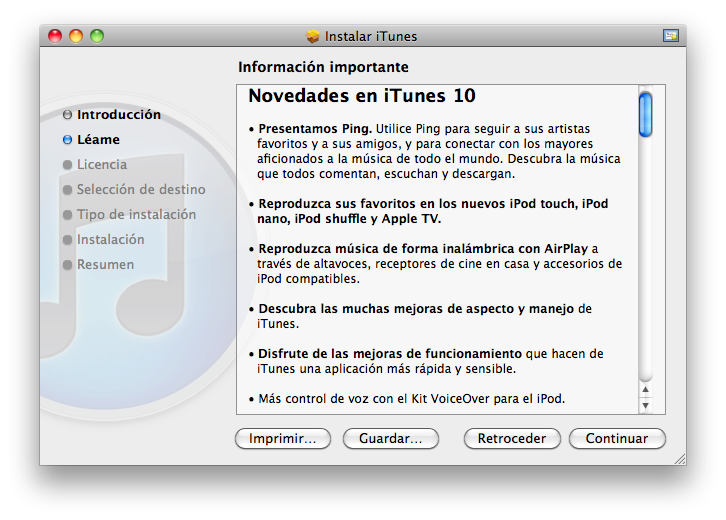Click the empty scrollbar track below thumb
The height and width of the screenshot is (520, 726).
(645, 259)
